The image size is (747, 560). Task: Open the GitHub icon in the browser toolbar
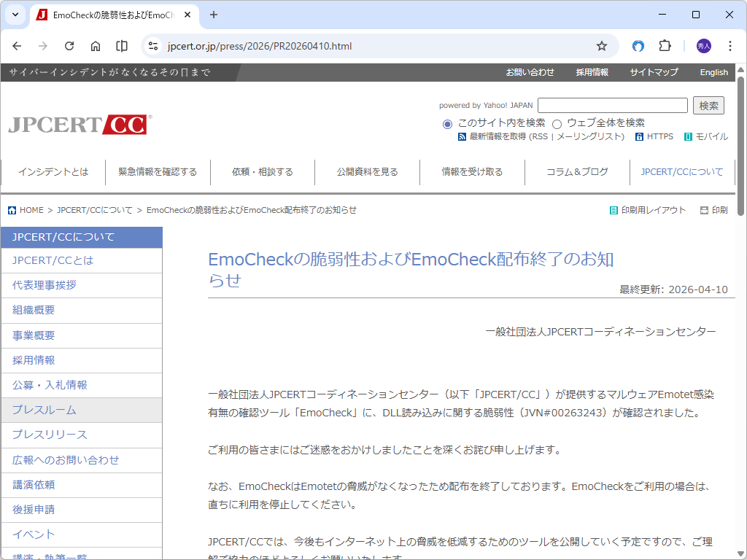coord(638,45)
